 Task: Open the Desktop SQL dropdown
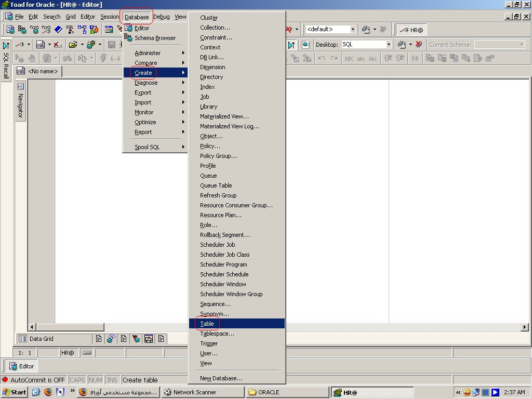click(x=388, y=45)
